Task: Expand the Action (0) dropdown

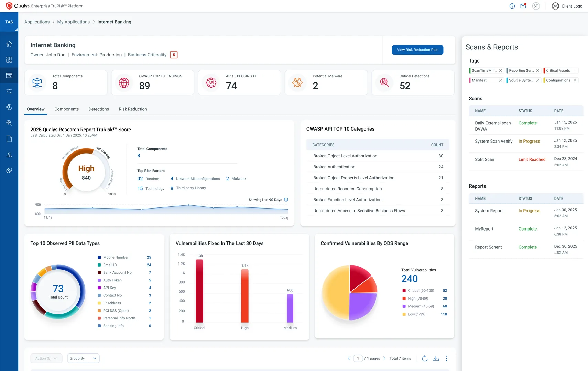Action: [46, 358]
